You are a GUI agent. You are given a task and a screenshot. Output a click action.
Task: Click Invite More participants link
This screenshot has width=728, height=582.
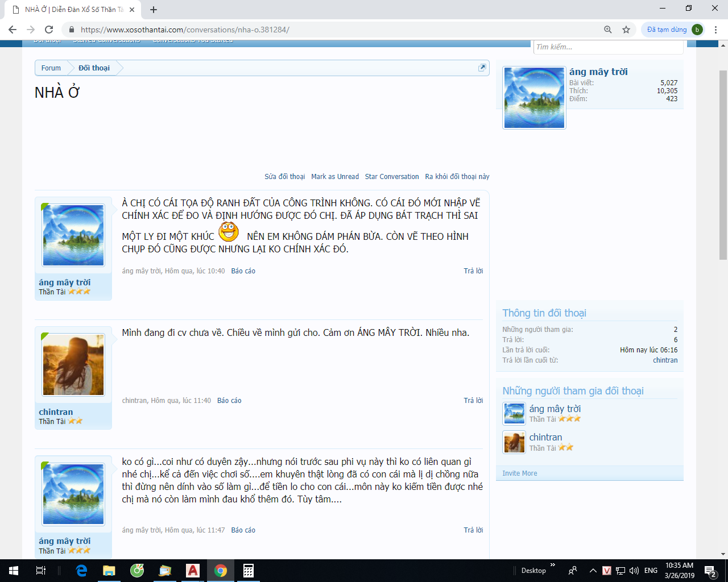[519, 473]
